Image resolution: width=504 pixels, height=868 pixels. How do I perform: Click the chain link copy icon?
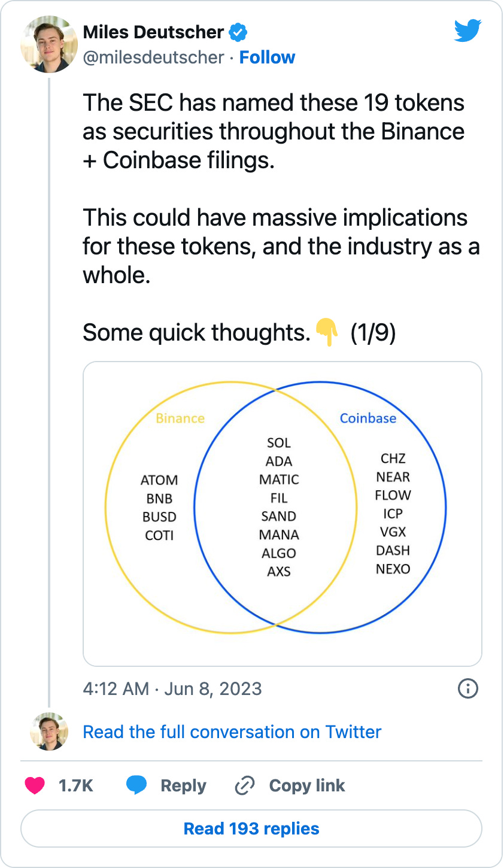point(245,785)
